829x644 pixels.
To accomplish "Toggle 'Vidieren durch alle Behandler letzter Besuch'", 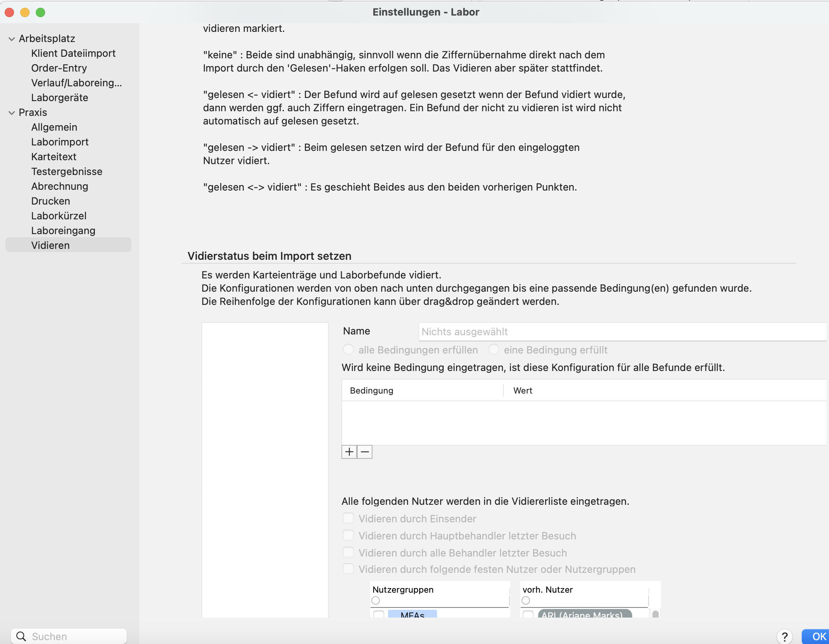I will pyautogui.click(x=348, y=553).
